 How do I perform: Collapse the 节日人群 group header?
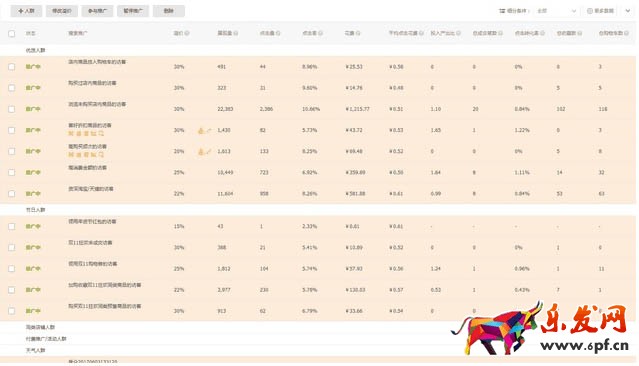(35, 210)
